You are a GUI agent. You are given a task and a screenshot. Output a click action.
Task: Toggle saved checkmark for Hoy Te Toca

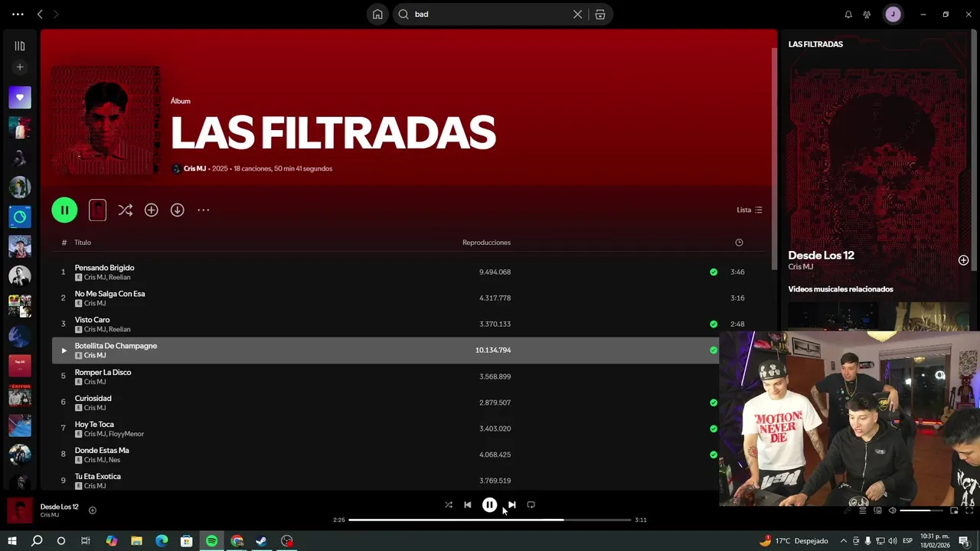tap(714, 429)
